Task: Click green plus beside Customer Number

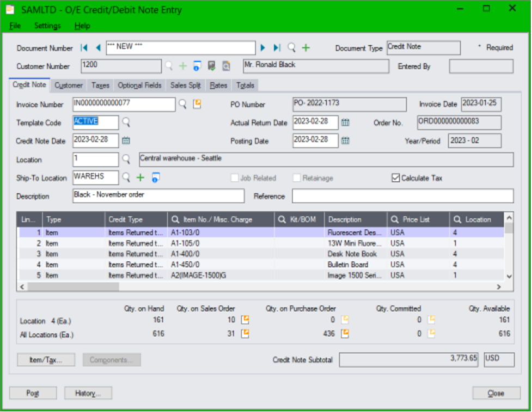Action: coord(183,66)
